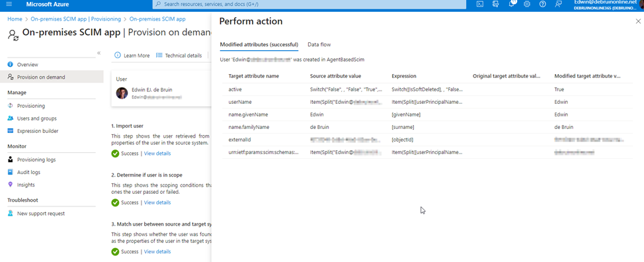Viewport: 644px width, 262px height.
Task: Click the '[objectId]' expression cell
Action: click(403, 140)
